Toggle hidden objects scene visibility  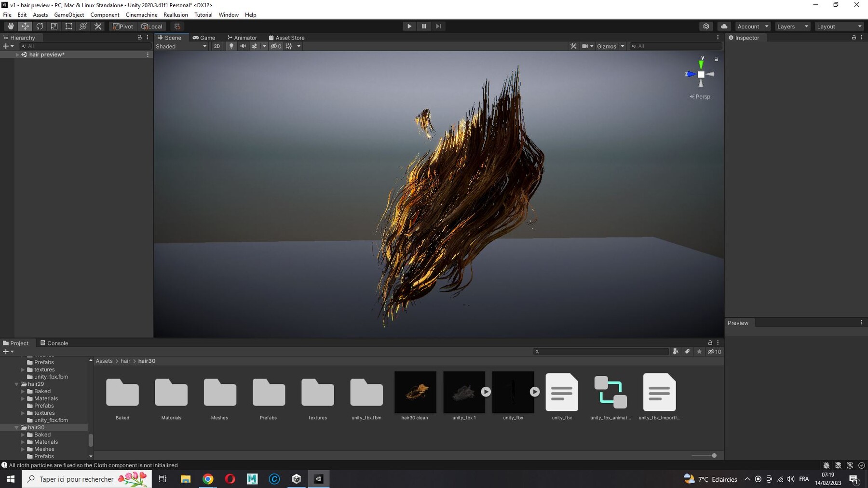[x=276, y=46]
